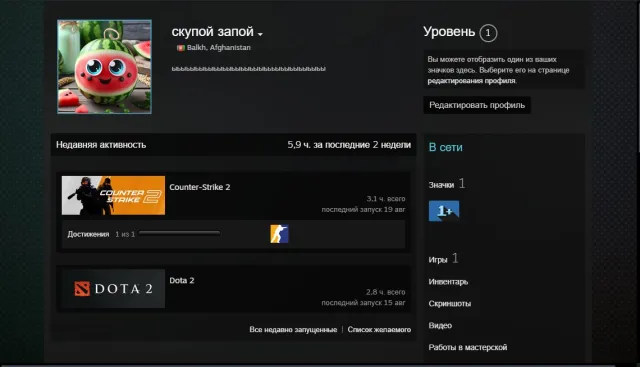Open Все недавно запущенные link
The image size is (640, 367).
[293, 329]
